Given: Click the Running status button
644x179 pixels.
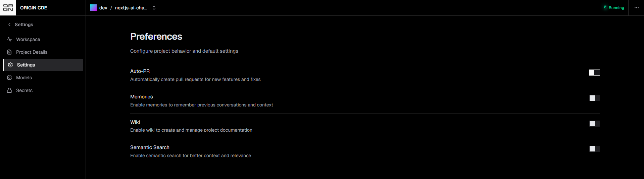Looking at the screenshot, I should coord(614,8).
